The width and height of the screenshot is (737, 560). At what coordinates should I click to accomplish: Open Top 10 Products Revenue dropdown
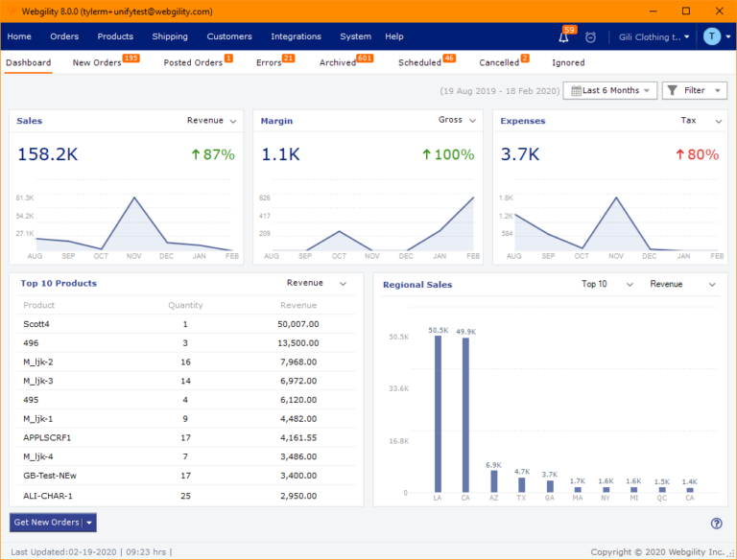click(x=317, y=283)
